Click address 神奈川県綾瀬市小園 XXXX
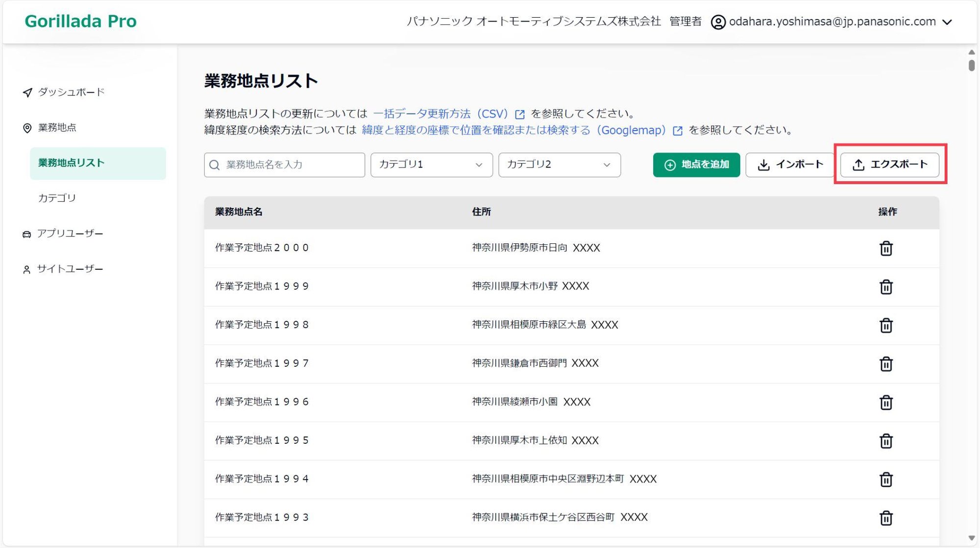 pyautogui.click(x=531, y=402)
